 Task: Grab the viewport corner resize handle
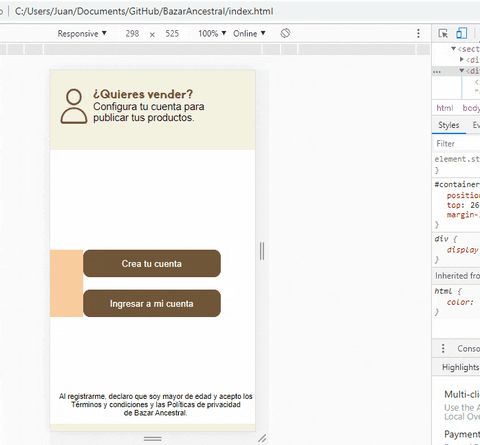[262, 438]
